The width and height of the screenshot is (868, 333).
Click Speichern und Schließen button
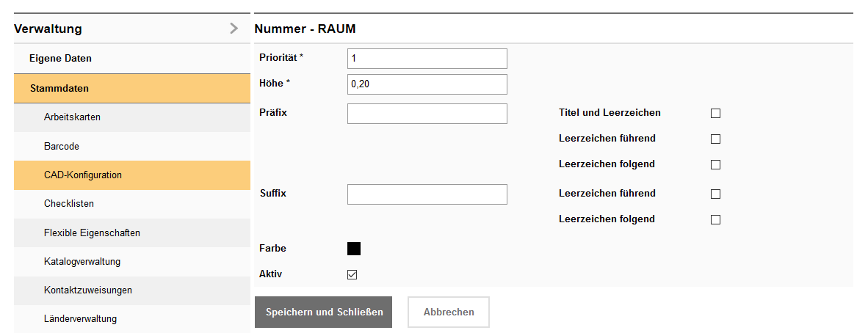(324, 312)
